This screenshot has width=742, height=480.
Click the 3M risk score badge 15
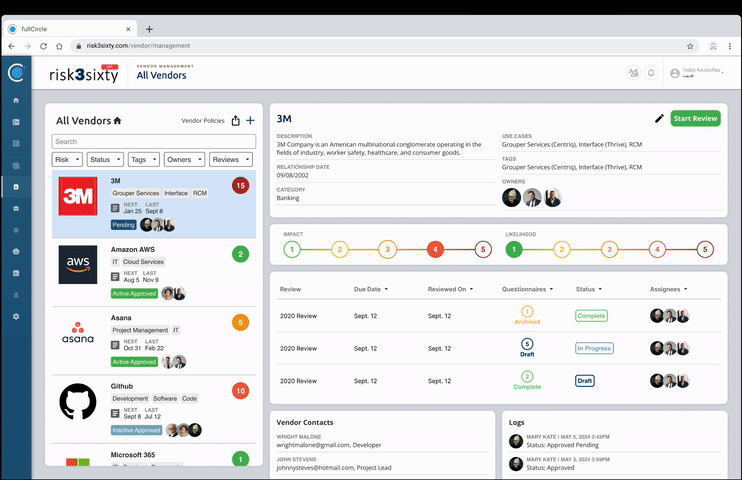[240, 186]
